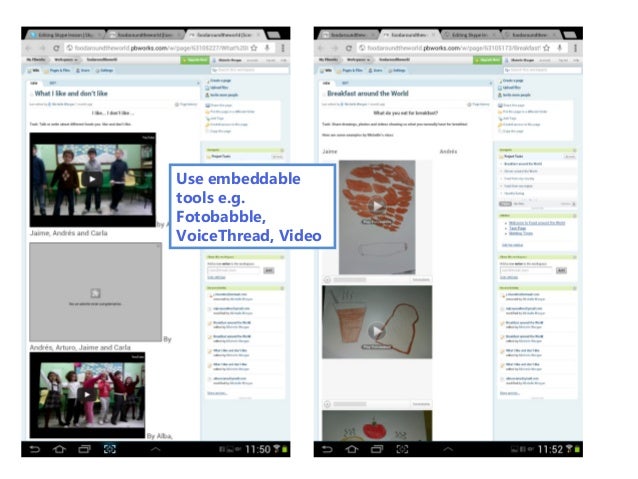Image resolution: width=638 pixels, height=479 pixels.
Task: Bookmark the left page with the star icon
Action: [x=254, y=48]
